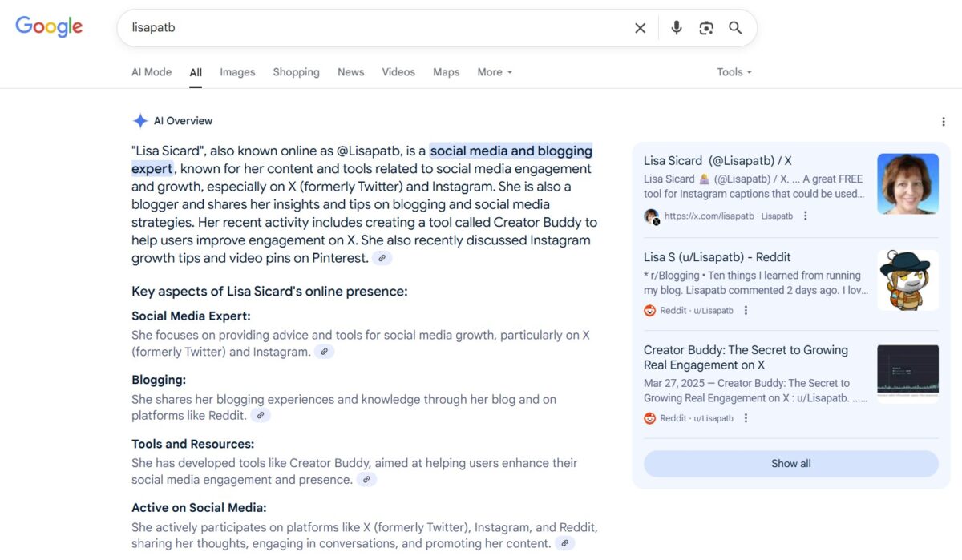
Task: Click Reddit favicon under Lisa S result
Action: tap(650, 311)
